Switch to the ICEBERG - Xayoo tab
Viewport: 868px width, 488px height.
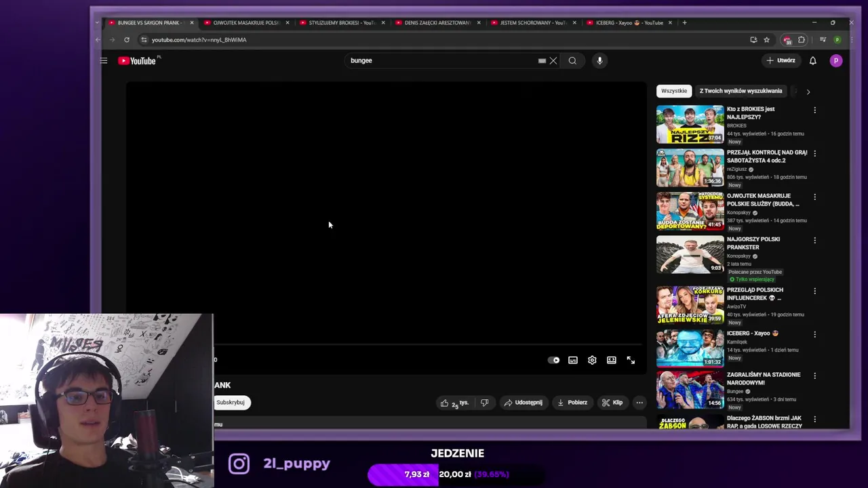[628, 22]
